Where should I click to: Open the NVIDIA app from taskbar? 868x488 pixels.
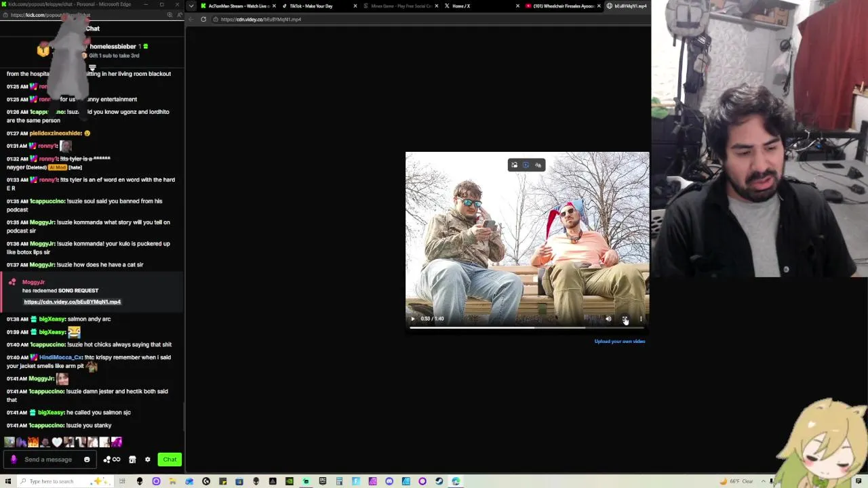pyautogui.click(x=290, y=481)
